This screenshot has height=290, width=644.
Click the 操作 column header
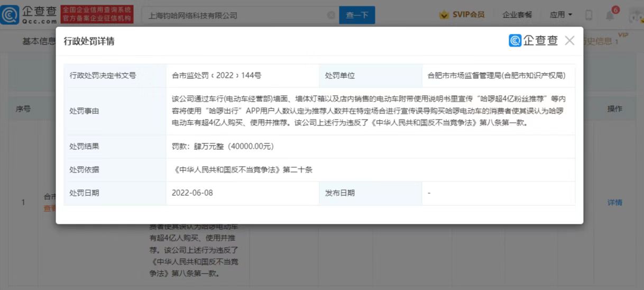615,108
